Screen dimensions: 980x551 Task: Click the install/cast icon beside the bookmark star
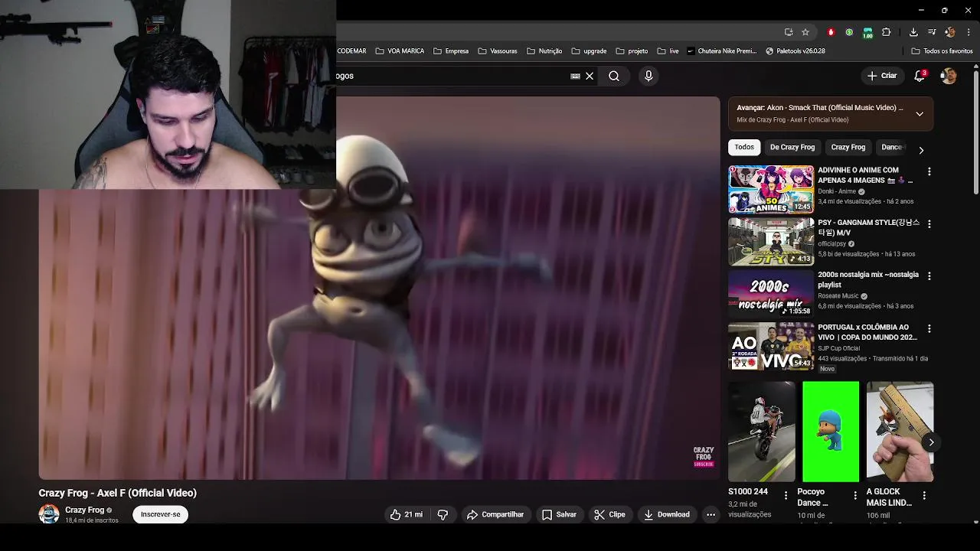tap(789, 32)
